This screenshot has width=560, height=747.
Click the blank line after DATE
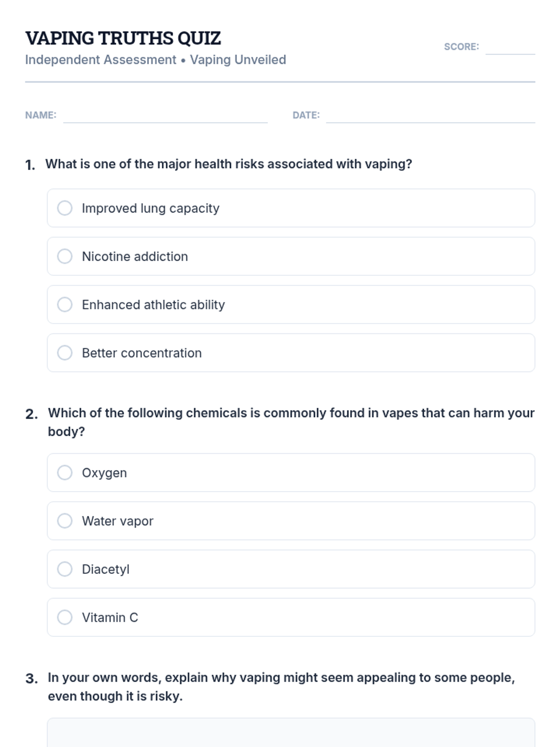click(430, 117)
